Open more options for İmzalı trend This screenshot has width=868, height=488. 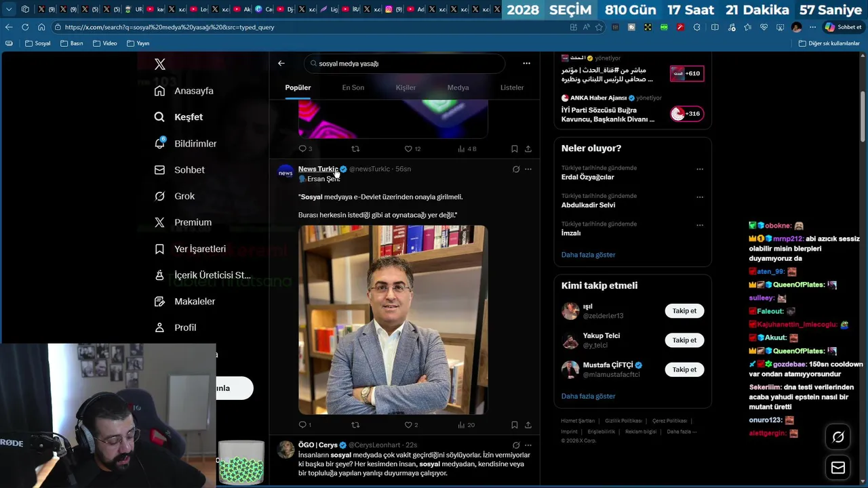coord(700,225)
